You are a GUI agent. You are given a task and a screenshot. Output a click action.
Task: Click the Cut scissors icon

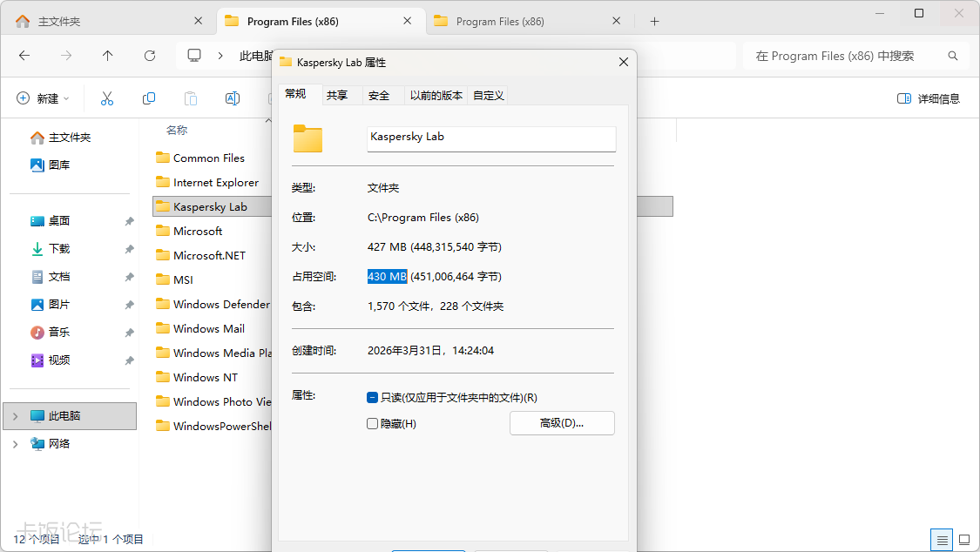click(x=107, y=98)
